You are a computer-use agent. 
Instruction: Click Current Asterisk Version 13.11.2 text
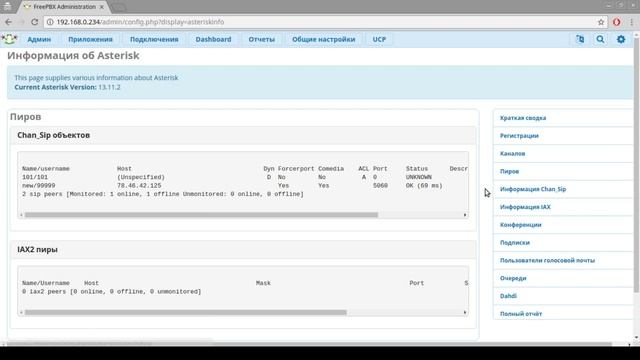click(x=67, y=87)
